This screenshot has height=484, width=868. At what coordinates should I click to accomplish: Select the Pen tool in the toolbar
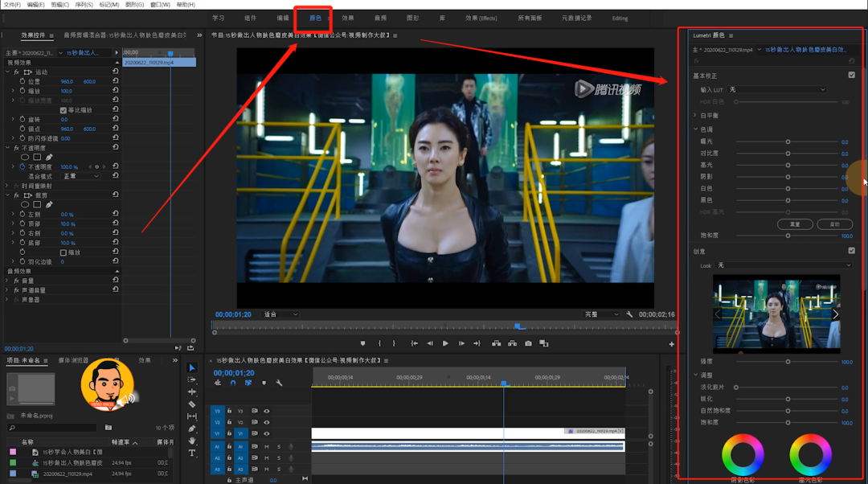click(192, 429)
